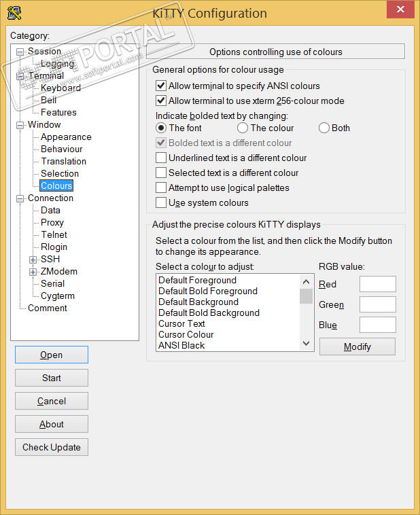Select The font radio option
This screenshot has width=420, height=515.
(x=160, y=128)
